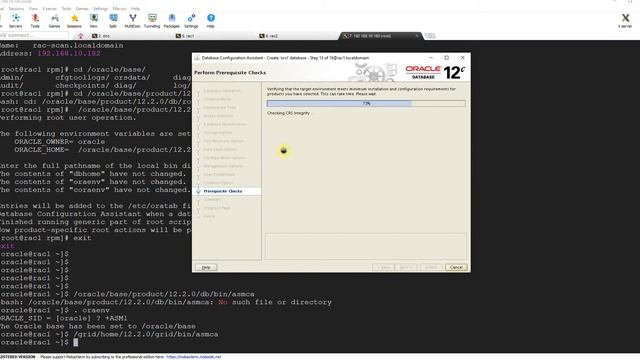Viewport: 640px width, 360px height.
Task: Select the Deployment Type step
Action: 220,107
